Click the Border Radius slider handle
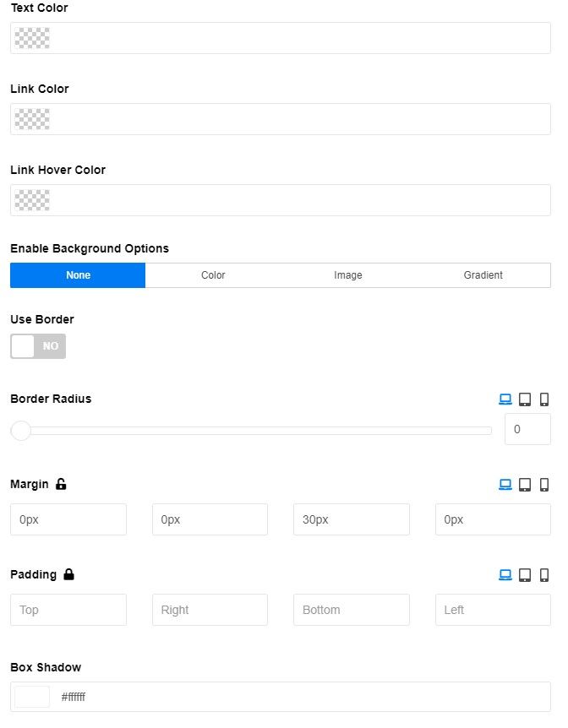This screenshot has height=728, width=568. coord(21,431)
